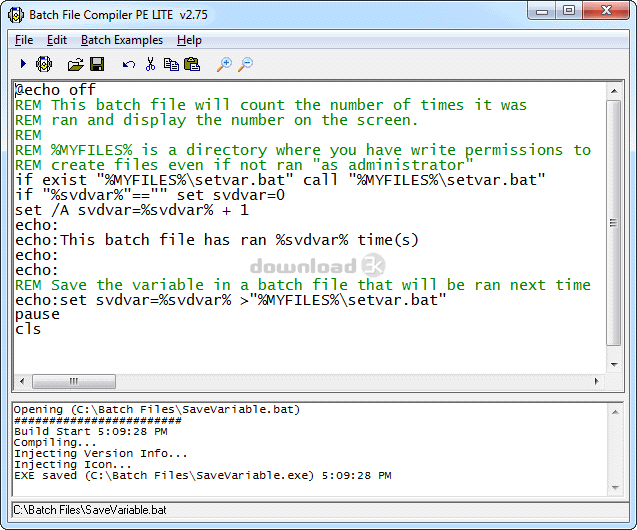Image resolution: width=637 pixels, height=530 pixels.
Task: Zoom out with magnifier minus icon
Action: [x=245, y=64]
